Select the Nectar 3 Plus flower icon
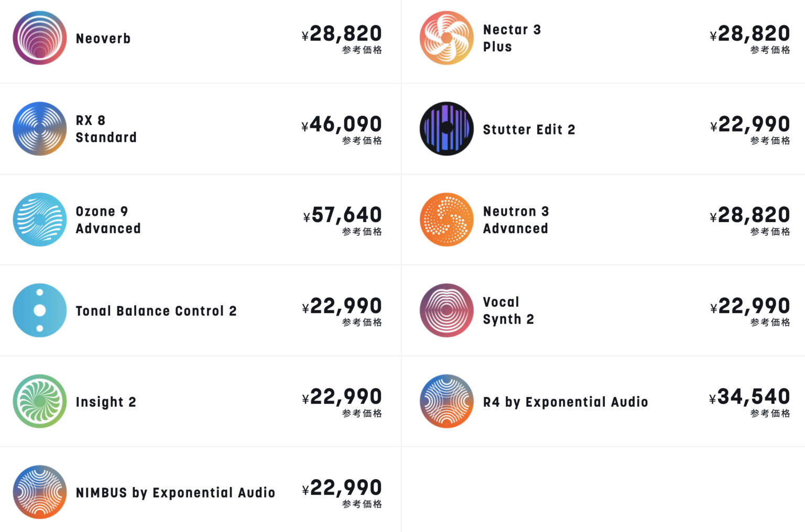 pyautogui.click(x=447, y=38)
